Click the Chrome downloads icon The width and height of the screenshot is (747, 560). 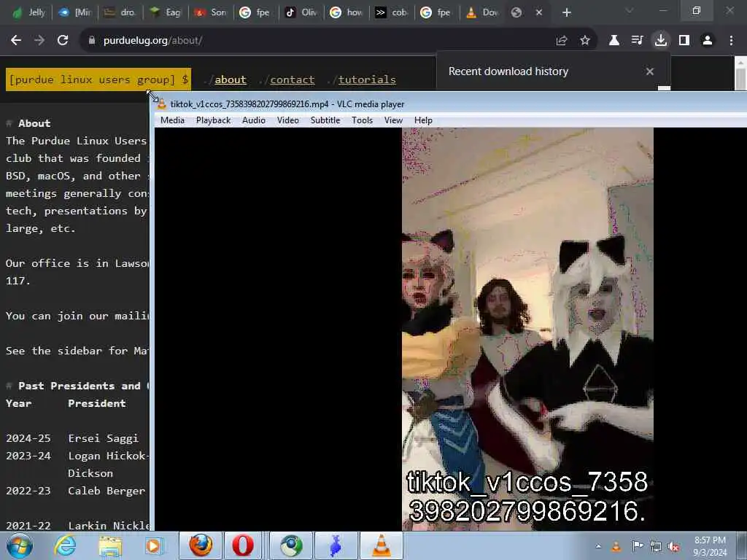tap(661, 41)
